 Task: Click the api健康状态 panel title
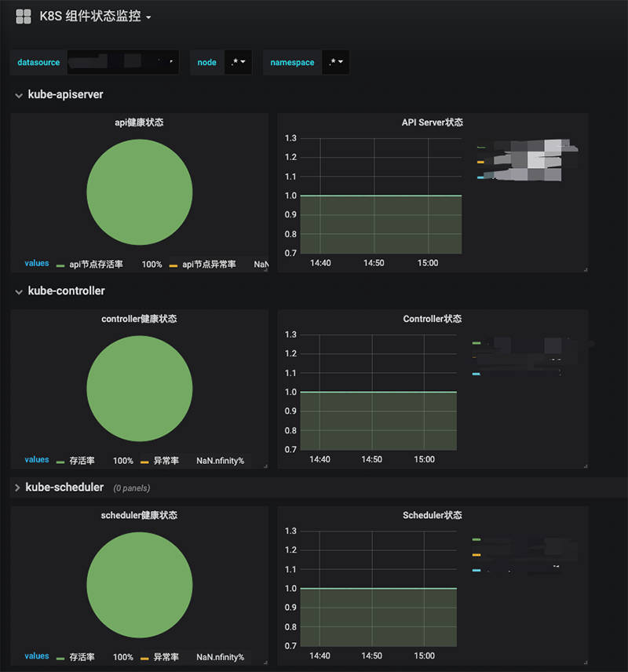(139, 122)
